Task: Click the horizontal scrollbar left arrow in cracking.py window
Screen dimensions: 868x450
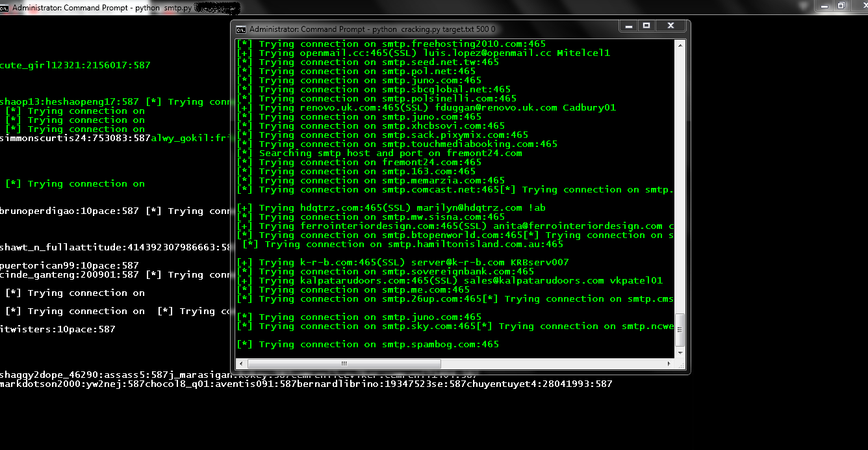Action: pyautogui.click(x=241, y=364)
